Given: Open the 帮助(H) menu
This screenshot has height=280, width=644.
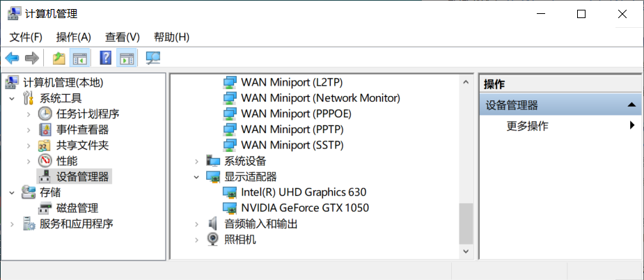Looking at the screenshot, I should [x=171, y=37].
